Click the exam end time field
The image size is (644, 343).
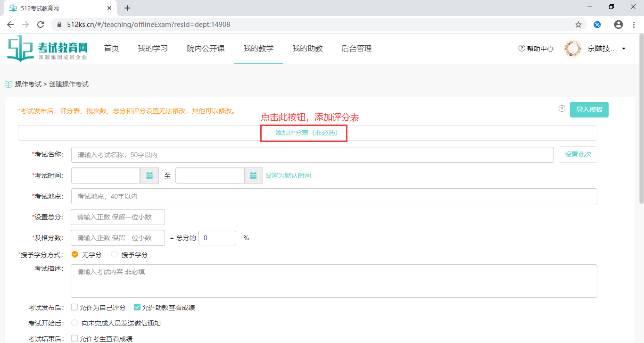tap(210, 176)
